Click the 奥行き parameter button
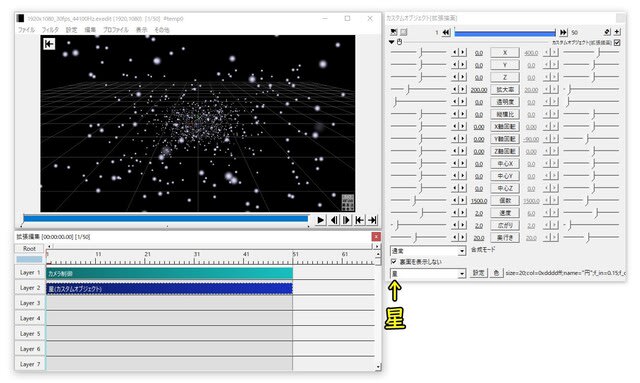This screenshot has width=640, height=383. 505,237
